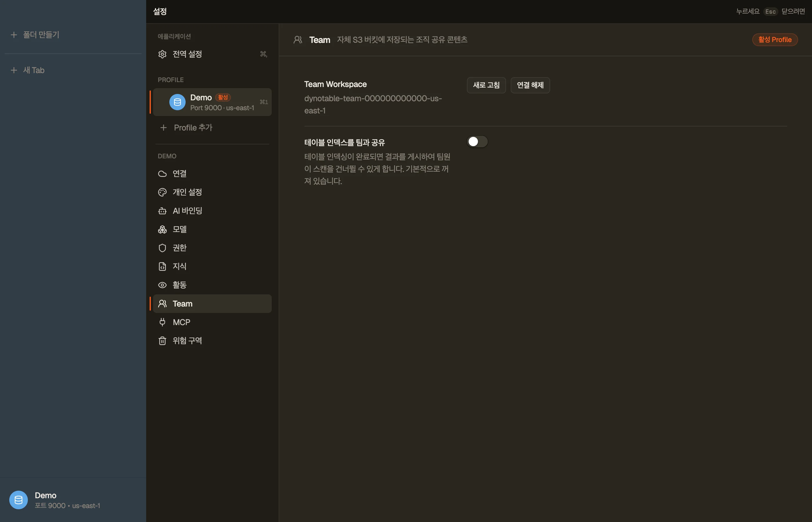The height and width of the screenshot is (522, 812).
Task: Click the plus icon beside 새 Tab
Action: coord(14,70)
